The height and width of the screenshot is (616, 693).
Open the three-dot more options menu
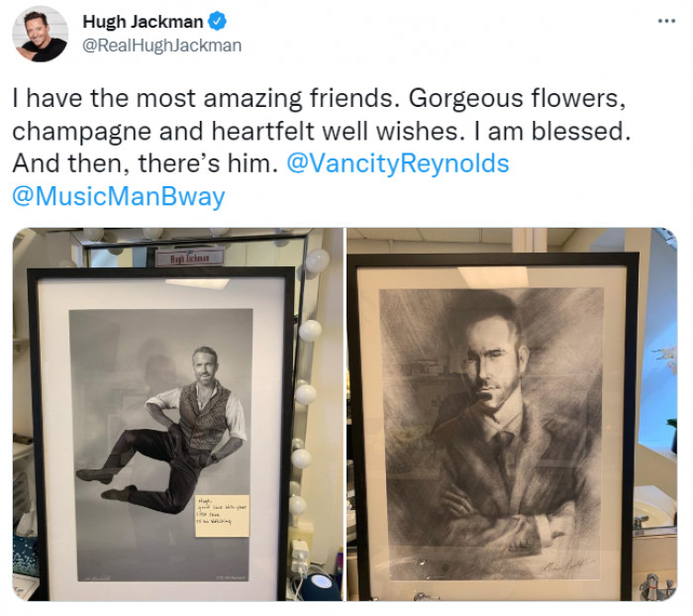point(666,21)
